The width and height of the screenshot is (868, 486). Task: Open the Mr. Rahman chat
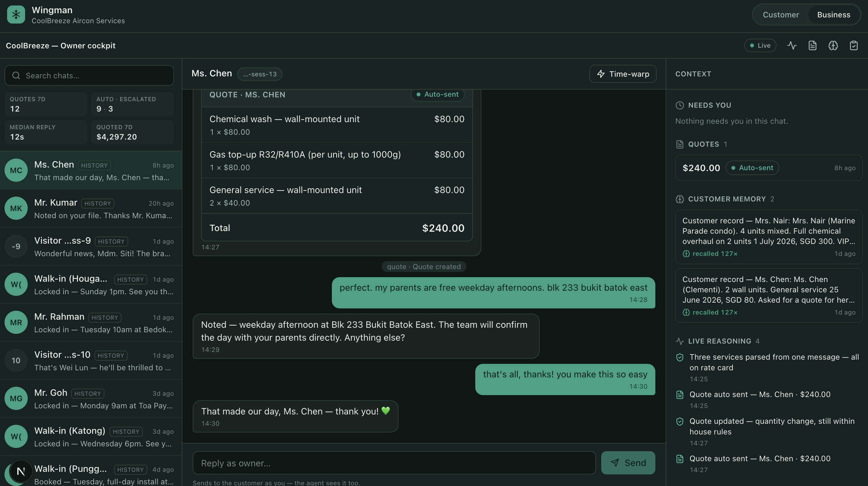point(91,323)
